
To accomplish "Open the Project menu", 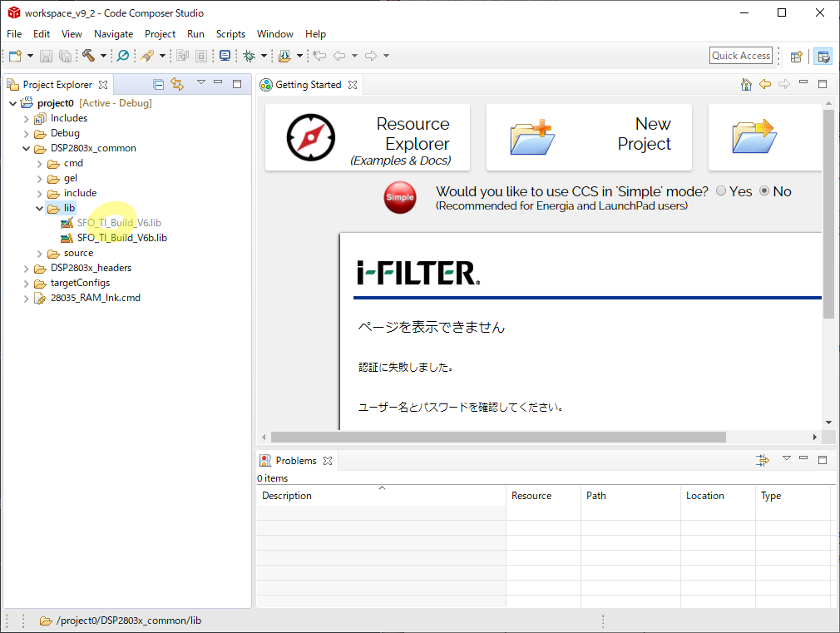I will click(x=160, y=34).
